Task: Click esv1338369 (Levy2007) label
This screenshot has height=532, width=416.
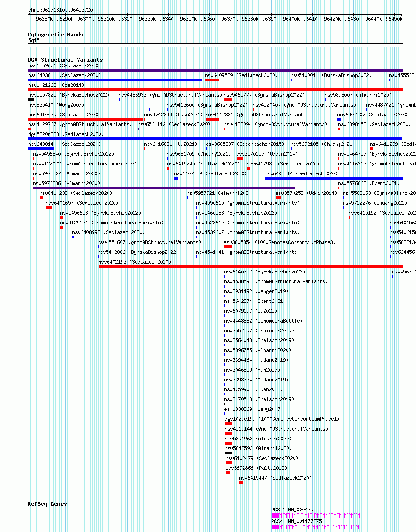Action: 253,410
